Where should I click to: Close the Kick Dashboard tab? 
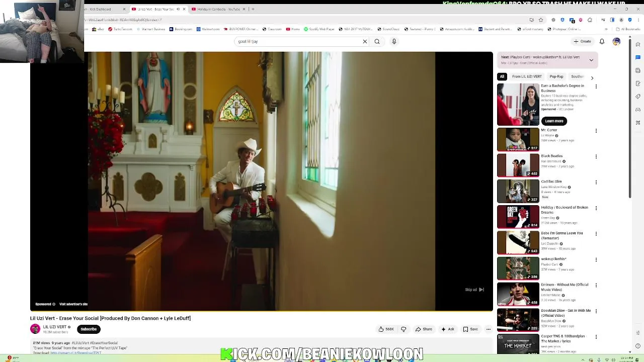[124, 9]
